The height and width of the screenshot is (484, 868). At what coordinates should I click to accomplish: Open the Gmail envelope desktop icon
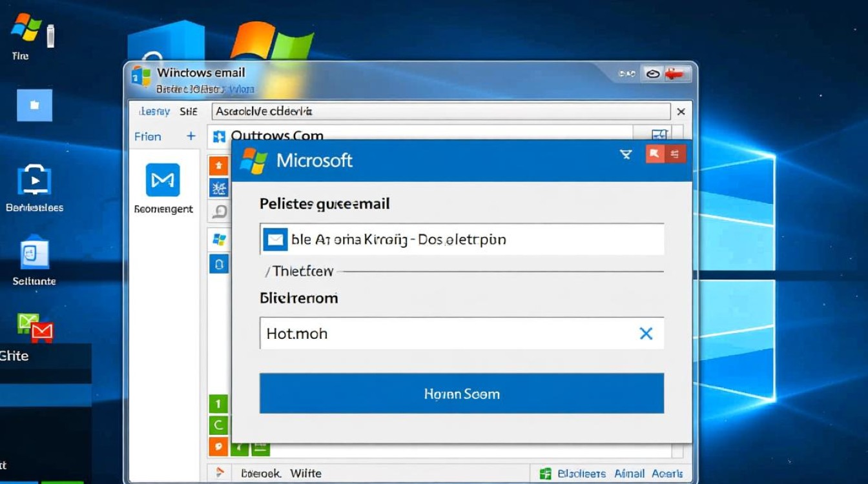[x=36, y=328]
